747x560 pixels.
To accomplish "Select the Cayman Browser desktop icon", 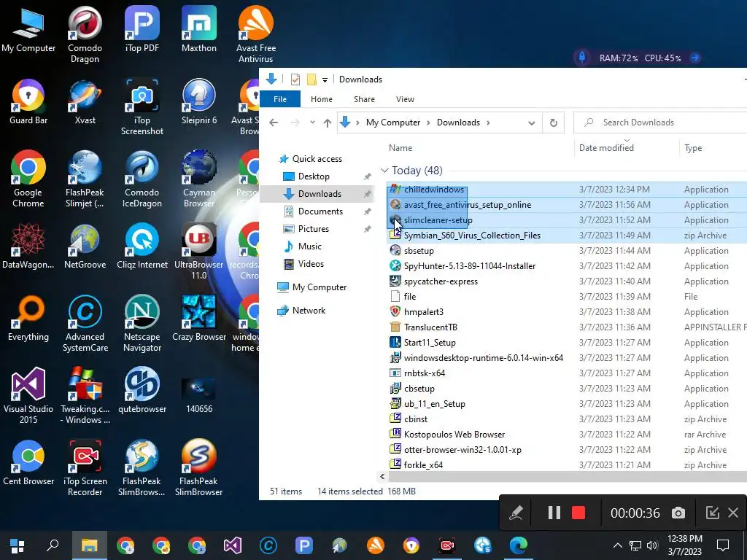I will click(x=198, y=179).
